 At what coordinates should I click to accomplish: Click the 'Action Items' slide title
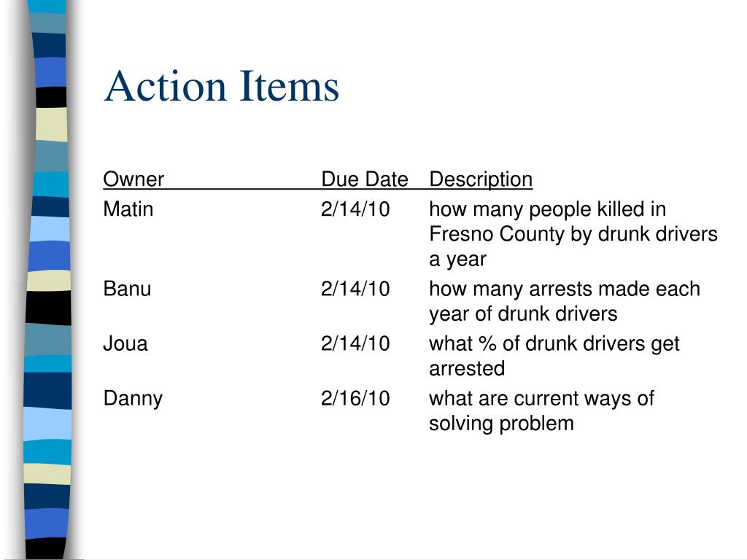click(222, 86)
